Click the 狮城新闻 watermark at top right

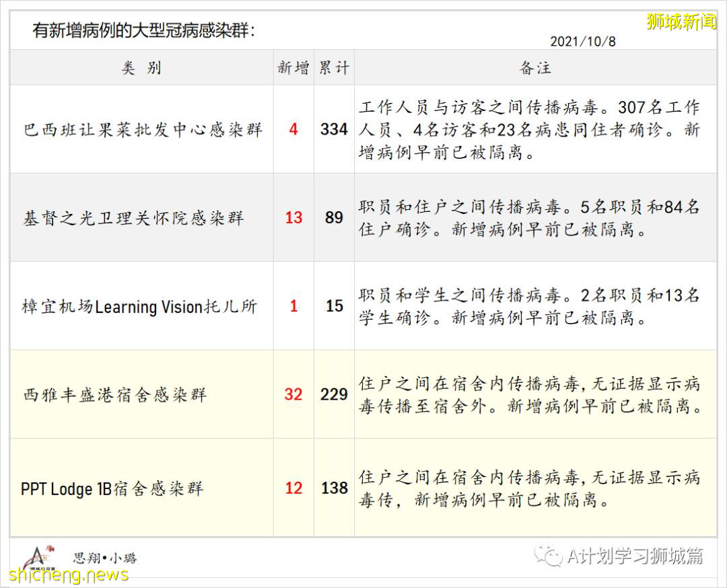point(681,22)
